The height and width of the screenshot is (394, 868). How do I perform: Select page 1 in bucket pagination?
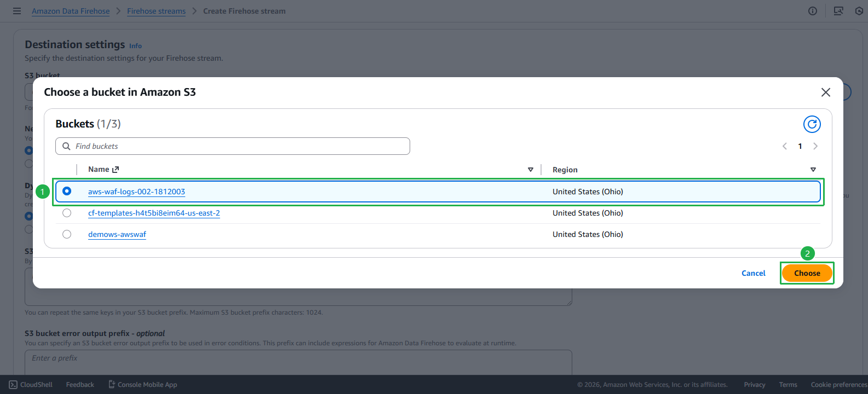pos(800,146)
